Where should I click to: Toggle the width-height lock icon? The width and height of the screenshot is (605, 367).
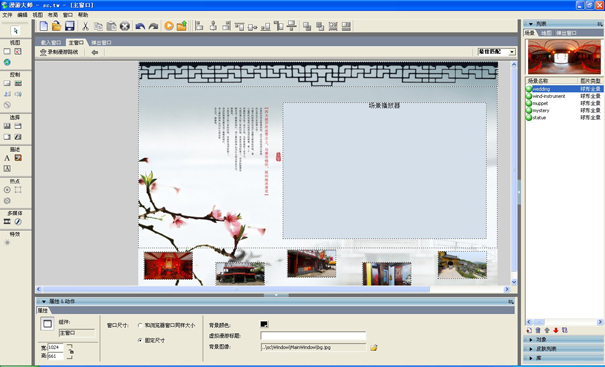[70, 352]
